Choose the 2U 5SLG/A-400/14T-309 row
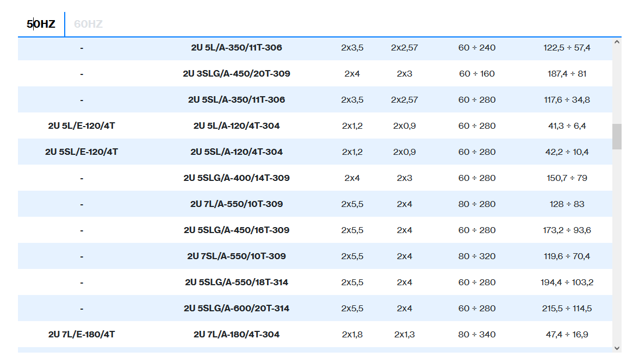The image size is (639, 364). (x=236, y=178)
